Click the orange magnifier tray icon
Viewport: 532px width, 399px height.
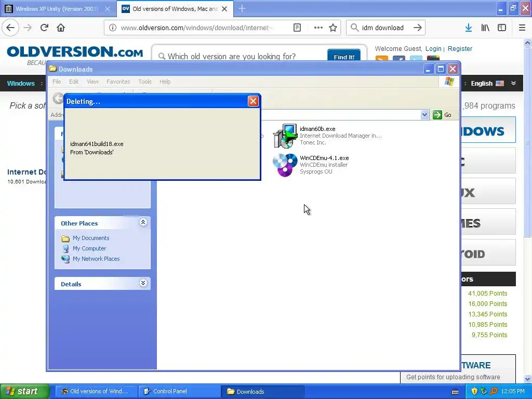pos(494,392)
